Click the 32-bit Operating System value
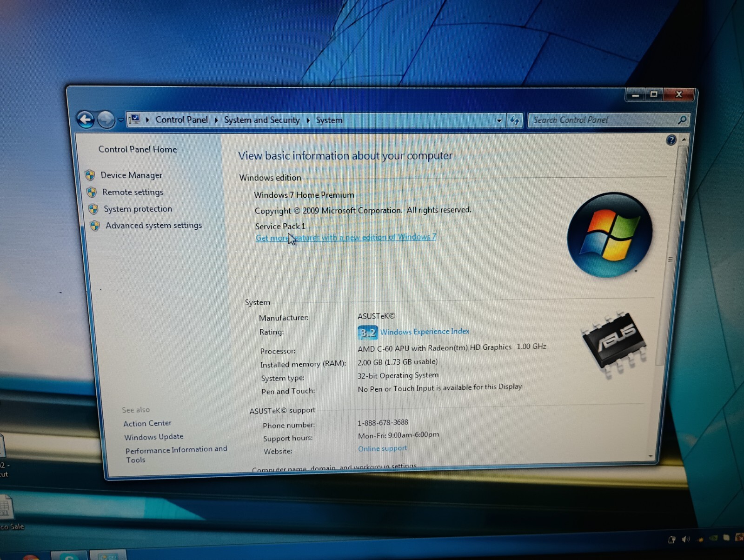Screen dimensions: 744x560 point(398,375)
